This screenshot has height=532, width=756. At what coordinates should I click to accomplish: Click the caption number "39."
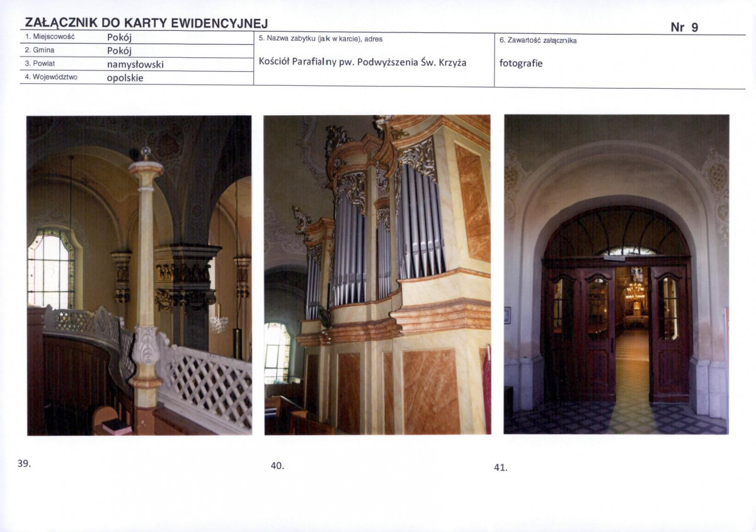tap(24, 463)
